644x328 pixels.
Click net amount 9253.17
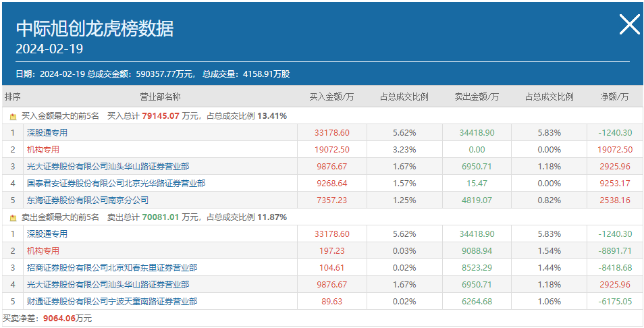[x=615, y=183]
